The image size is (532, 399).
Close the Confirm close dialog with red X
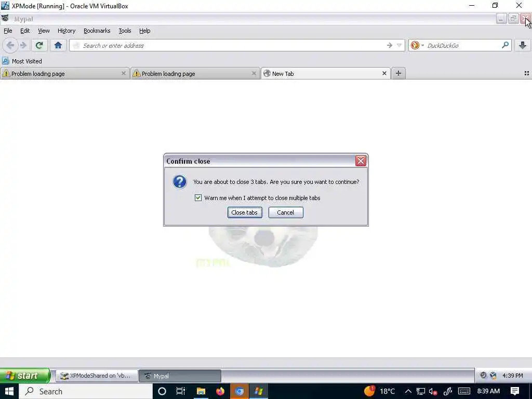point(361,161)
